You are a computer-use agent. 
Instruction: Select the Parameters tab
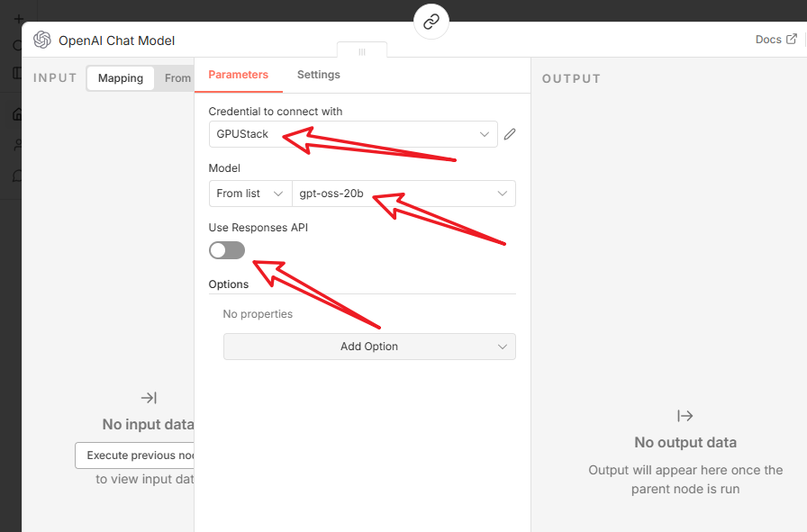click(239, 75)
